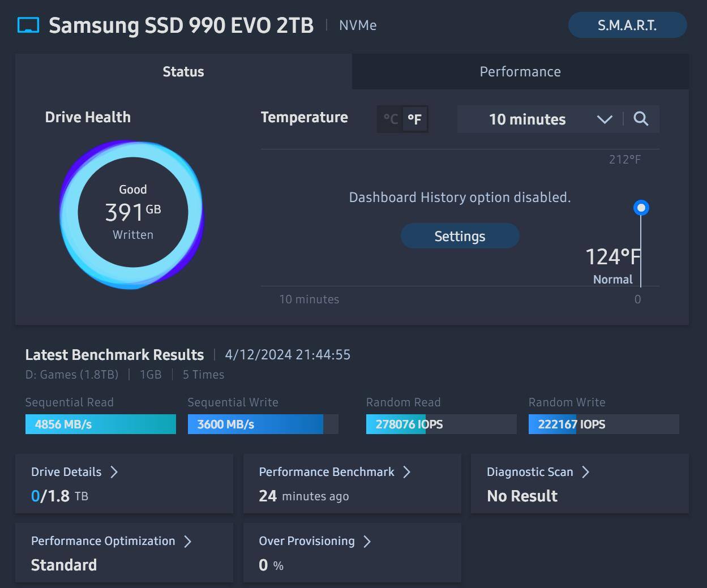Select the Status tab

183,72
